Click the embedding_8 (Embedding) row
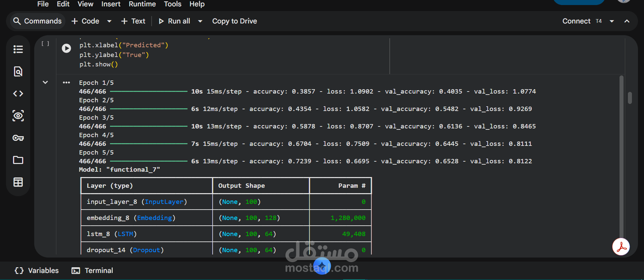The image size is (644, 280). 226,218
